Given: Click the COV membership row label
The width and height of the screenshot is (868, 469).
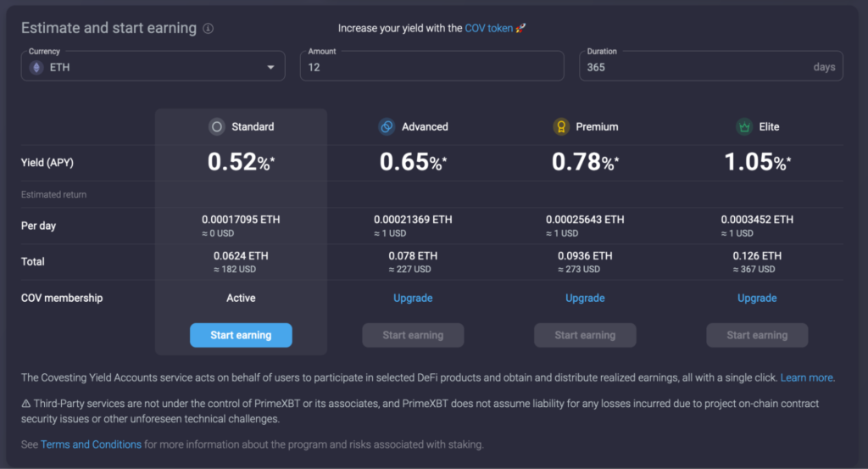Looking at the screenshot, I should (62, 298).
